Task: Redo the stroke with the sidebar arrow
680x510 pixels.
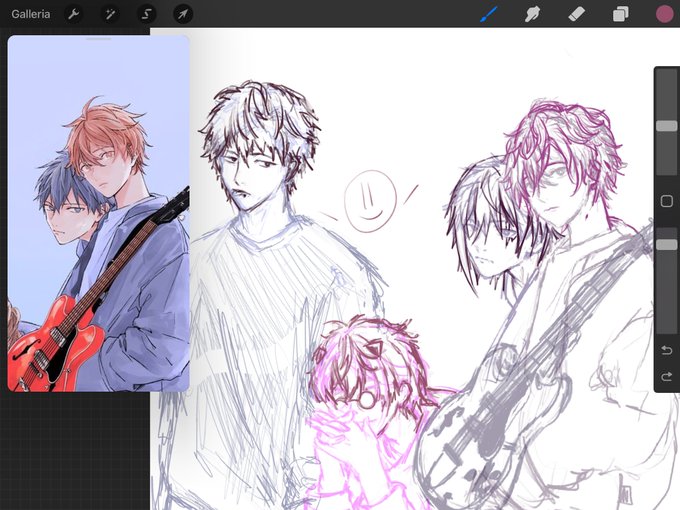Action: coord(667,376)
